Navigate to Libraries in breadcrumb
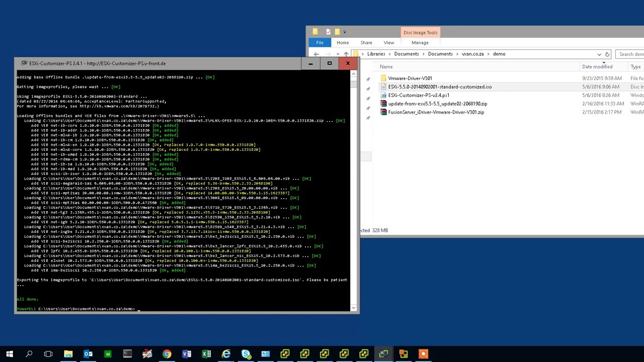Viewport: 644px width, 362px height. click(376, 54)
